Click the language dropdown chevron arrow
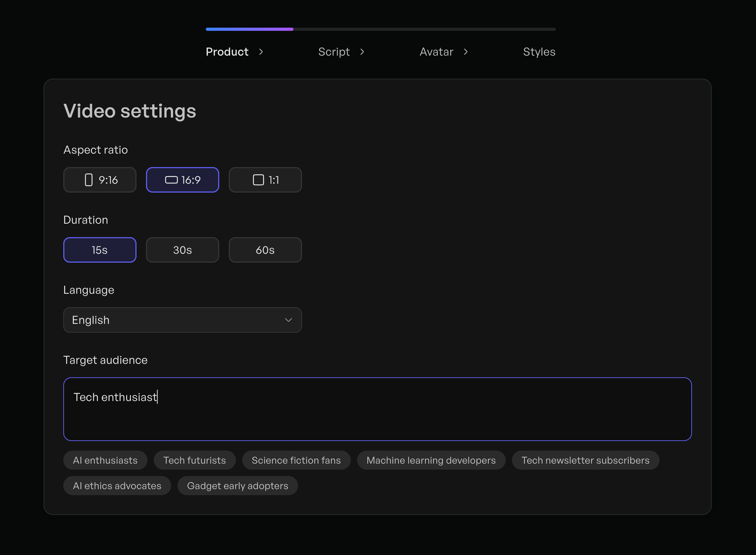The height and width of the screenshot is (555, 756). (x=288, y=320)
